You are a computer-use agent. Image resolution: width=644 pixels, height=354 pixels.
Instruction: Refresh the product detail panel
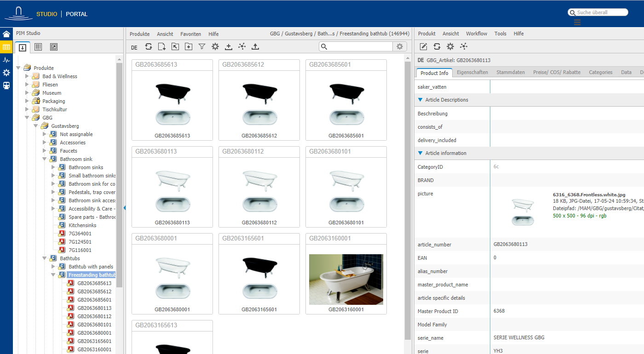[x=437, y=46]
